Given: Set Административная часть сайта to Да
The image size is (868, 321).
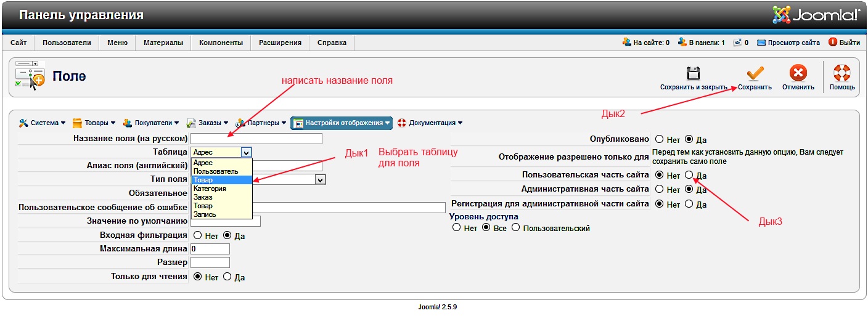Looking at the screenshot, I should pos(689,189).
